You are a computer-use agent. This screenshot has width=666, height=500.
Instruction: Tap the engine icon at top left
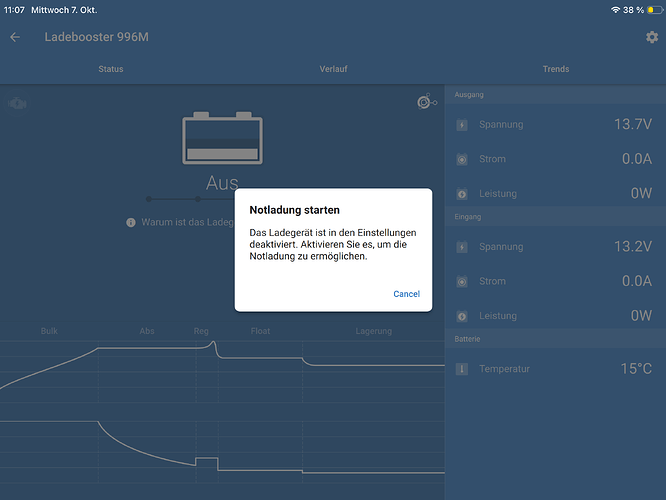click(17, 103)
